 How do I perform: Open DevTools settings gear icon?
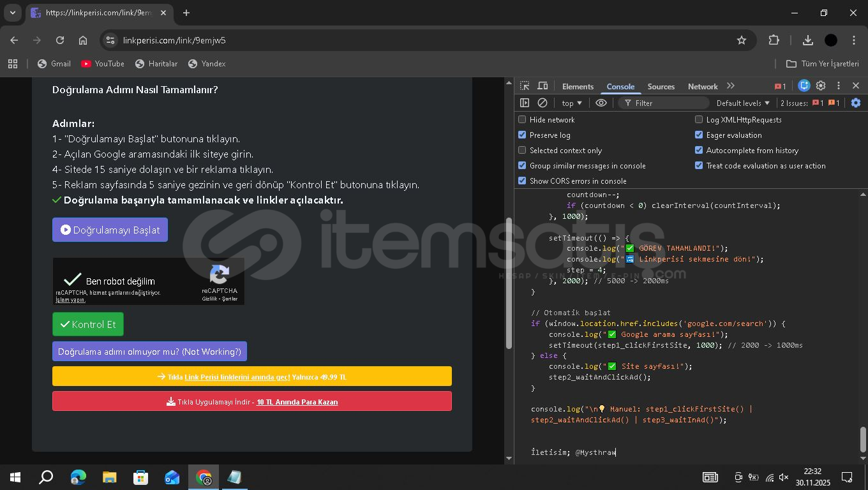pyautogui.click(x=821, y=86)
